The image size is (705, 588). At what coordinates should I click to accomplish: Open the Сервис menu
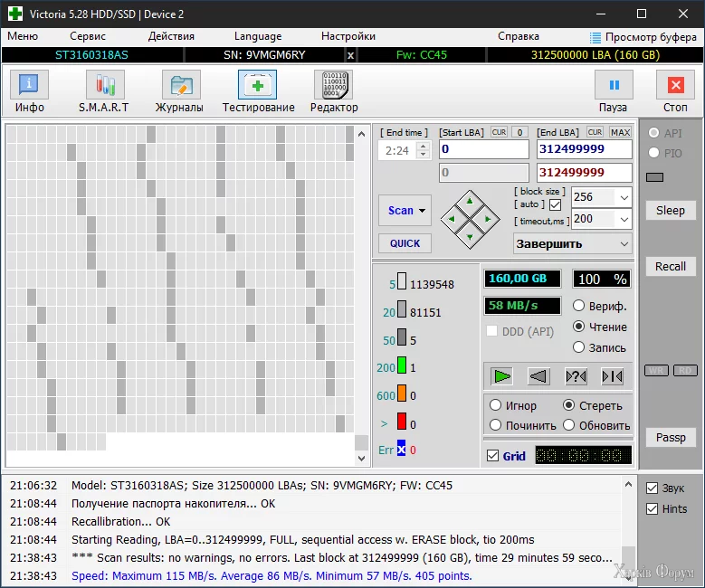[88, 36]
